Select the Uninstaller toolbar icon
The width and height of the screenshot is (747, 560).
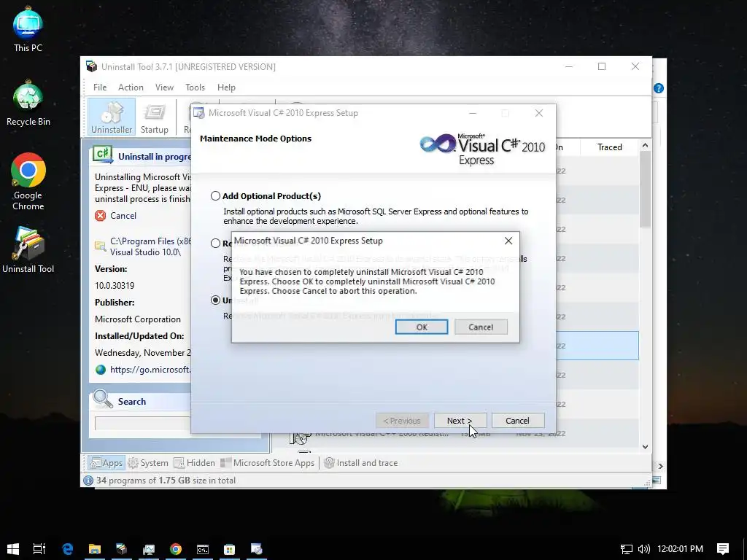112,117
